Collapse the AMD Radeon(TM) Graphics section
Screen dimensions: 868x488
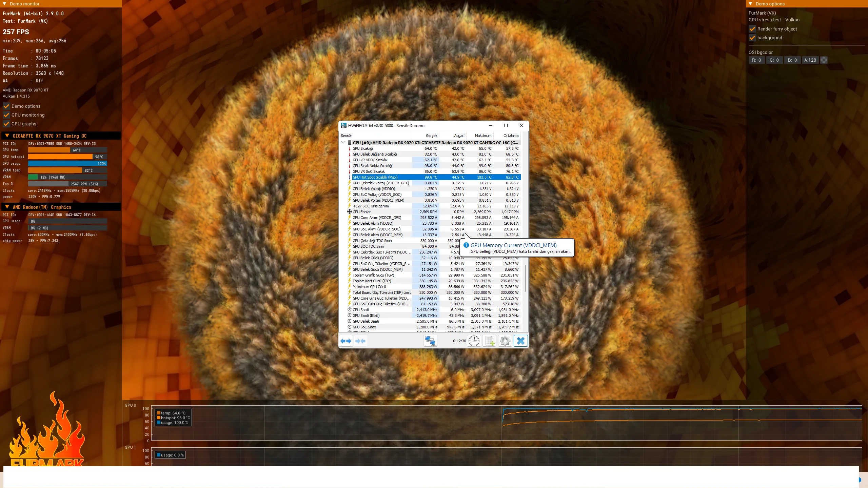pos(7,207)
